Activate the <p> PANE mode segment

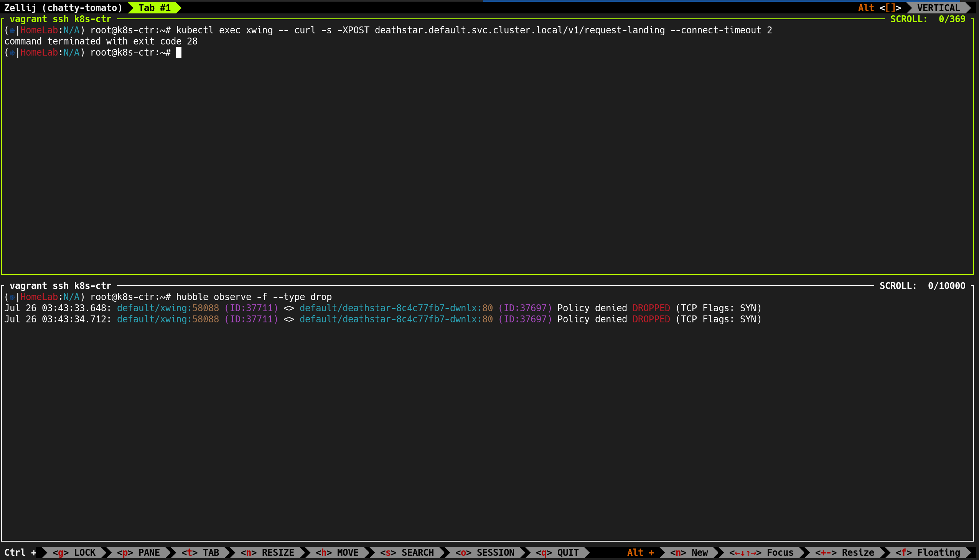(x=138, y=552)
